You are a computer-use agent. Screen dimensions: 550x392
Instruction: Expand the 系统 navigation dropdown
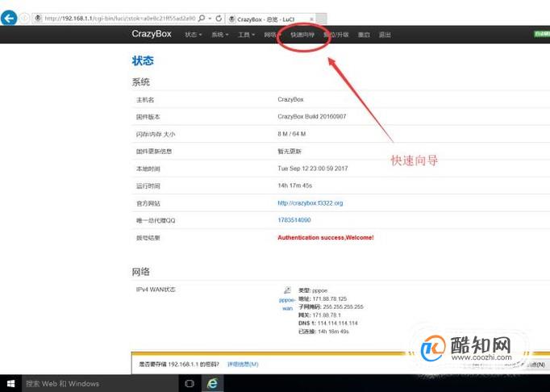point(219,35)
